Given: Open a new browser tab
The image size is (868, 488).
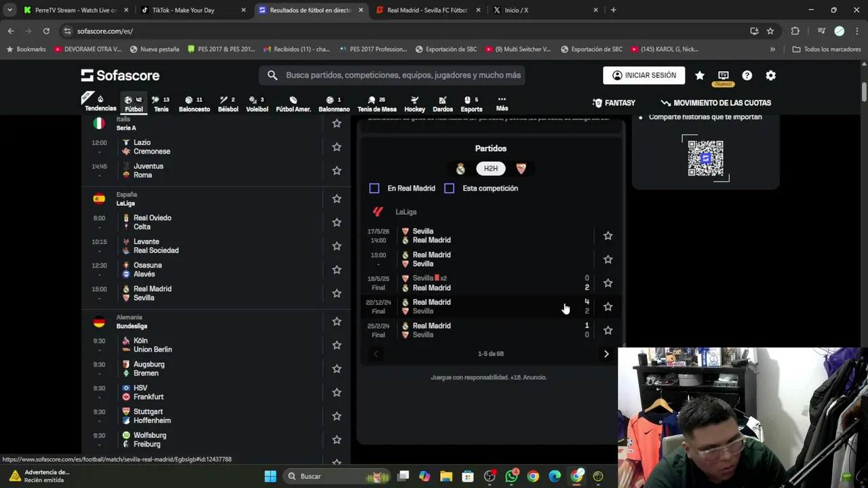Looking at the screenshot, I should pos(613,10).
